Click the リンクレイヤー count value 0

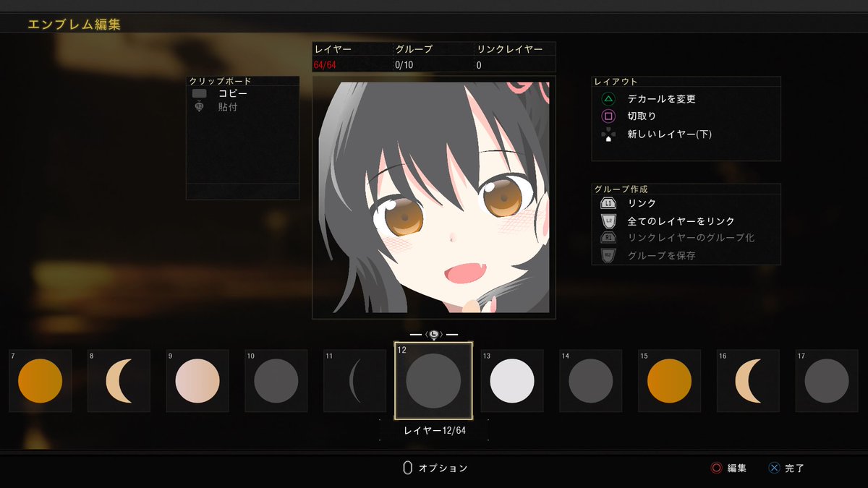click(479, 65)
